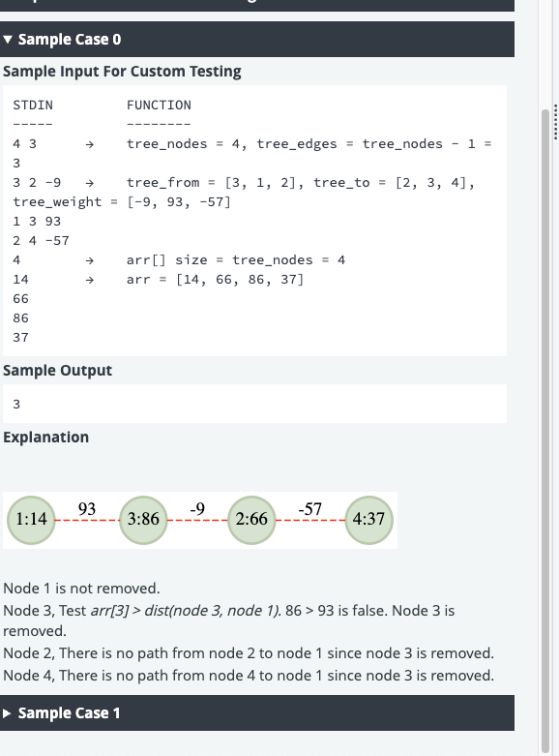Click graph node 1:14
Screen dimensions: 559x756
[31, 520]
